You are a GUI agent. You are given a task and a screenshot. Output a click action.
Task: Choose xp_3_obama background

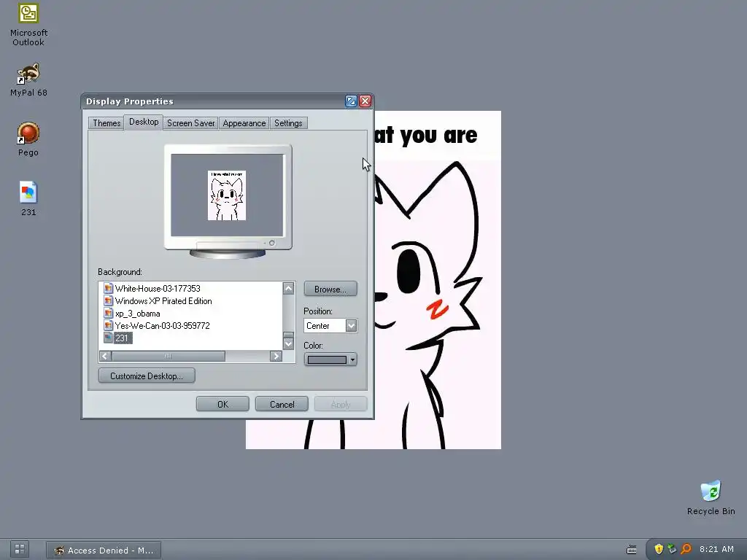pyautogui.click(x=137, y=314)
